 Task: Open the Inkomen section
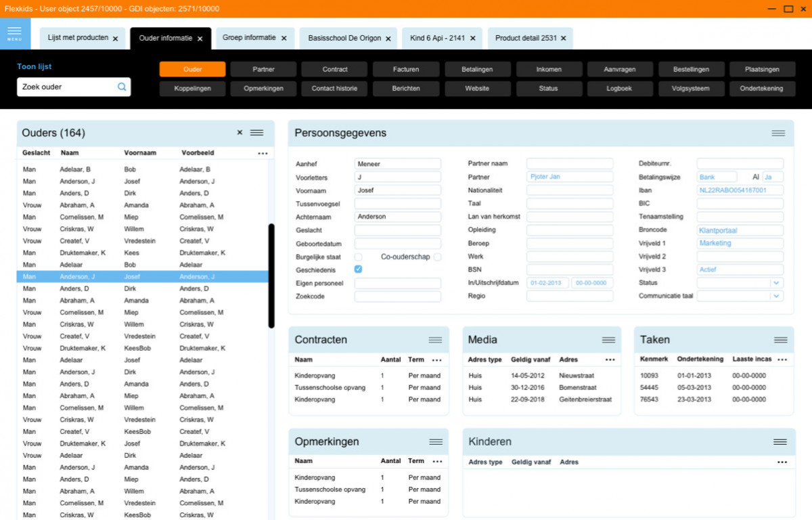(549, 69)
